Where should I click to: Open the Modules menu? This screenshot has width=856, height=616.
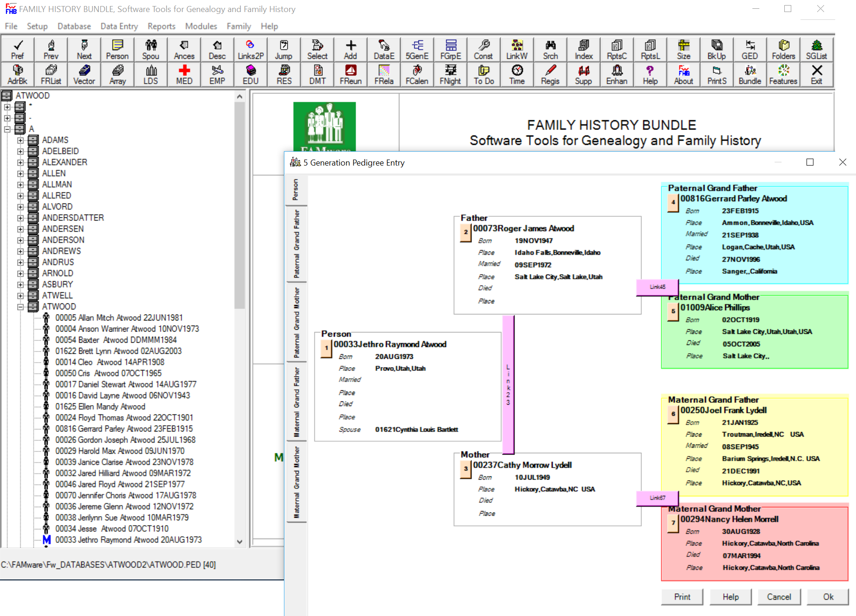(x=201, y=26)
